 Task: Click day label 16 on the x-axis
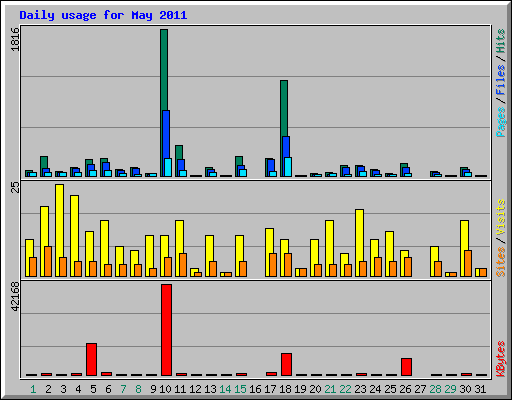[x=255, y=389]
